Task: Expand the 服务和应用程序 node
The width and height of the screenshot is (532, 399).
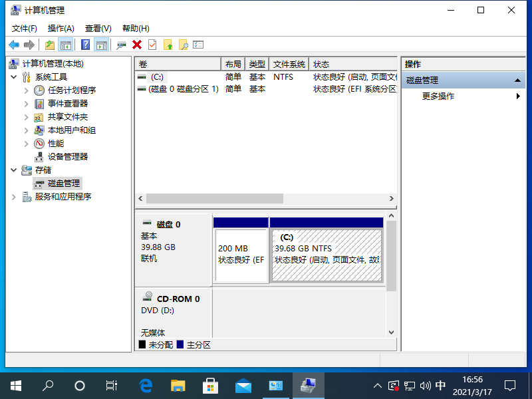Action: 15,196
